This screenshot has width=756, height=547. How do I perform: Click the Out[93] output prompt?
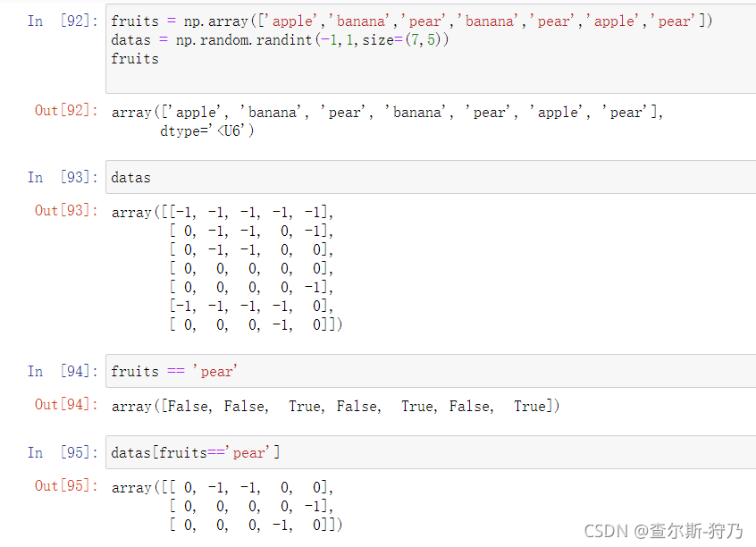click(66, 210)
